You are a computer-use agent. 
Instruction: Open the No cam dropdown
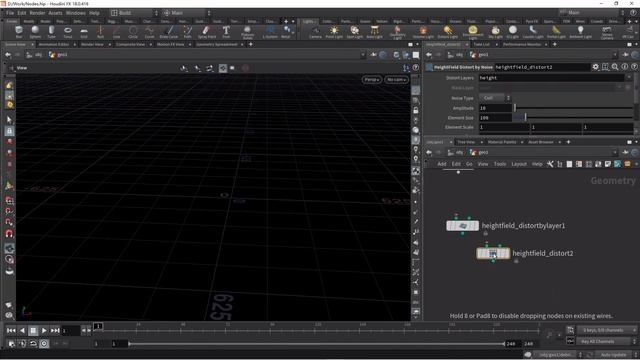[x=396, y=80]
